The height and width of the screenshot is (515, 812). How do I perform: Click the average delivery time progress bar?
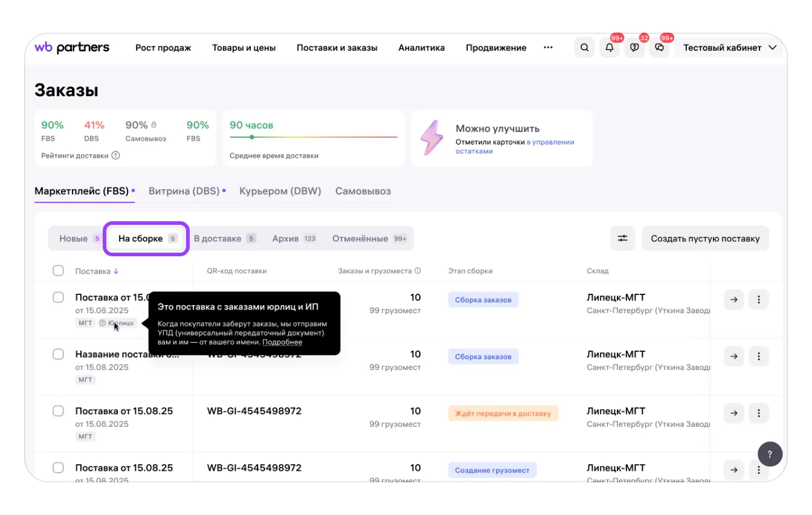tap(314, 137)
